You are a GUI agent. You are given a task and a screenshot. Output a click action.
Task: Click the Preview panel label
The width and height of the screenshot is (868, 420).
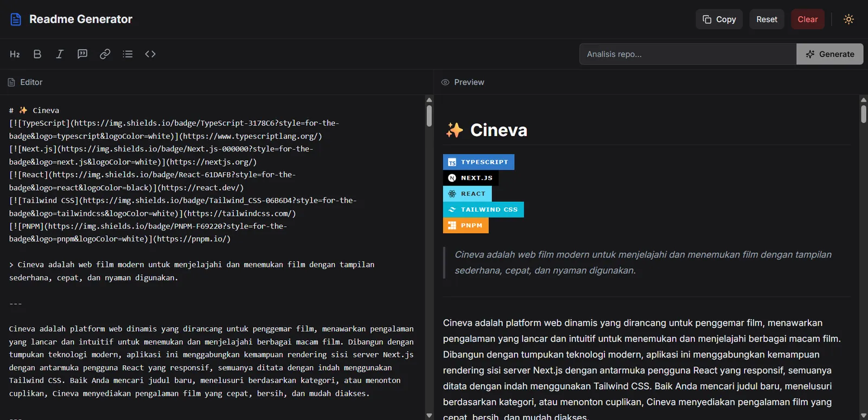469,82
